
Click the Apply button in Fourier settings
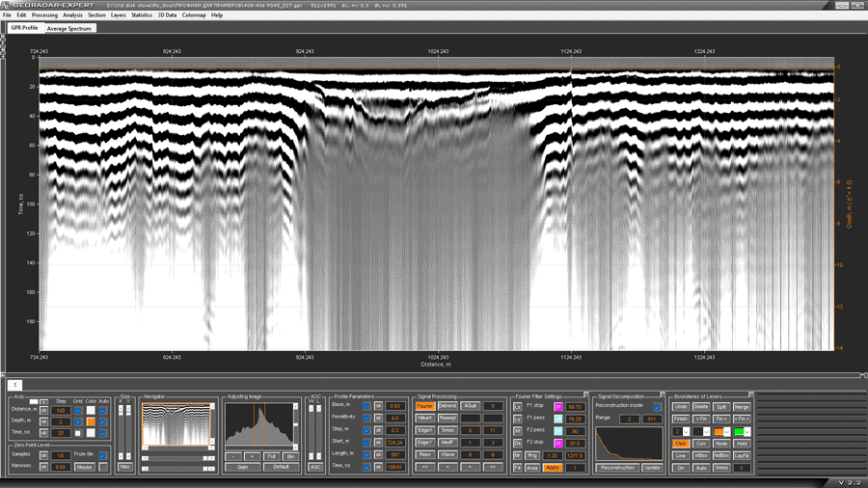click(x=554, y=467)
